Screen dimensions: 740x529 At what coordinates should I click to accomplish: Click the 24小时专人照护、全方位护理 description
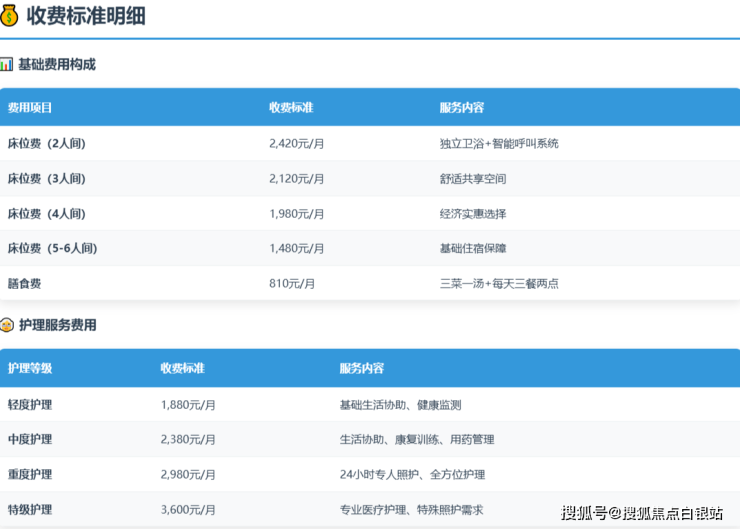pyautogui.click(x=412, y=474)
